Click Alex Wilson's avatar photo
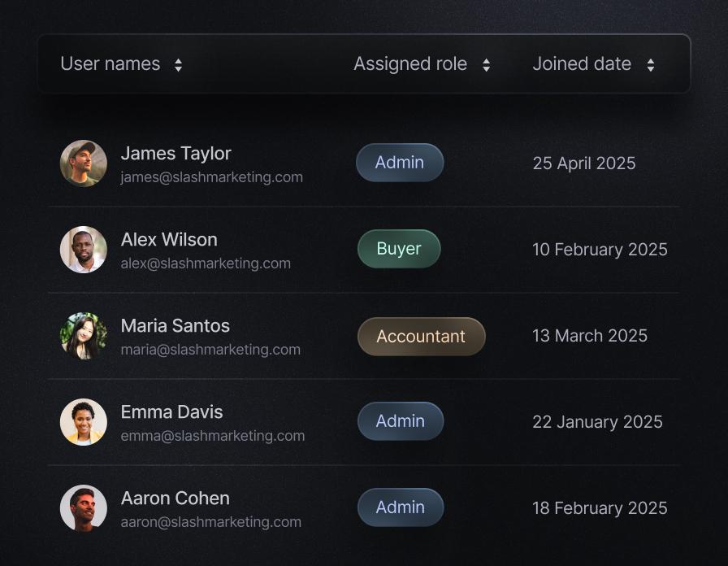 tap(84, 250)
